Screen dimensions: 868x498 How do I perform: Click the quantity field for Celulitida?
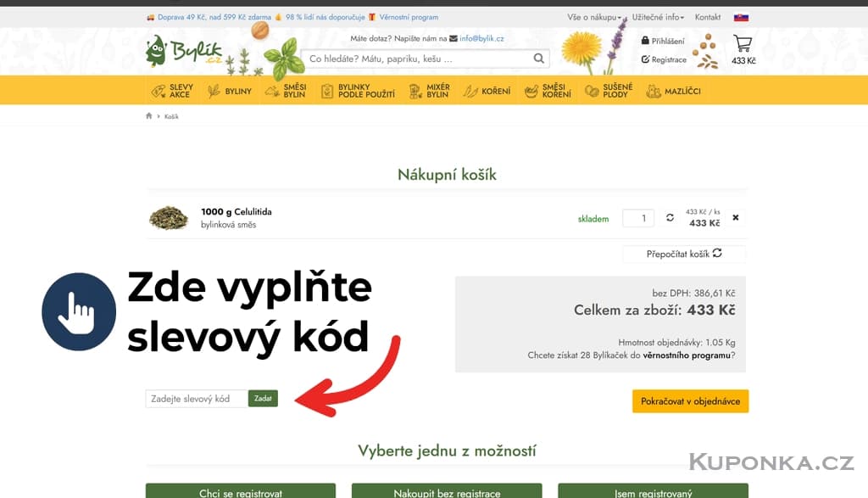638,218
